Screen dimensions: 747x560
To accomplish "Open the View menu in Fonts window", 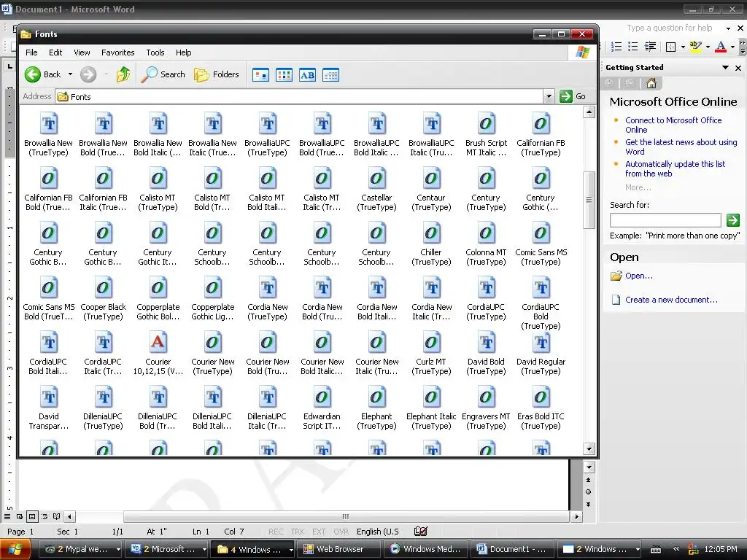I will [x=82, y=52].
